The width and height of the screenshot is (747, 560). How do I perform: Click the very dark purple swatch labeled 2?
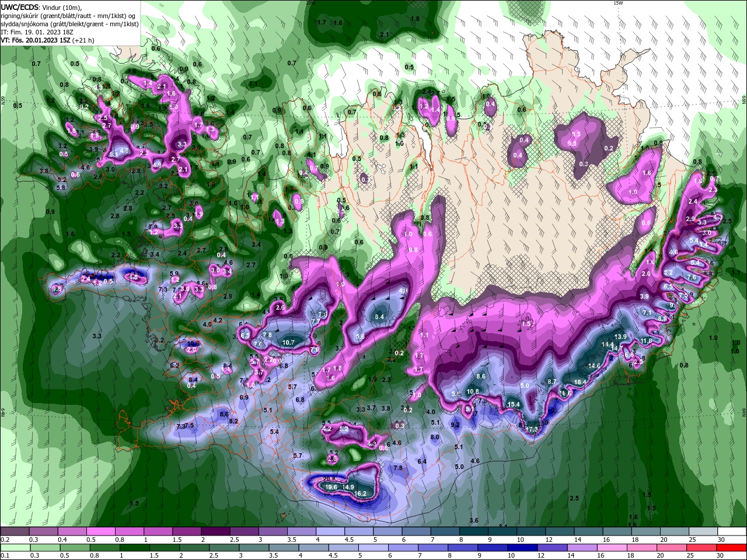point(215,531)
